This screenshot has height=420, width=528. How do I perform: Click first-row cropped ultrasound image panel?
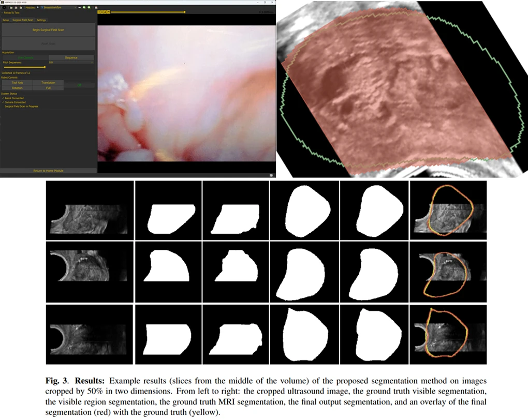(90, 210)
